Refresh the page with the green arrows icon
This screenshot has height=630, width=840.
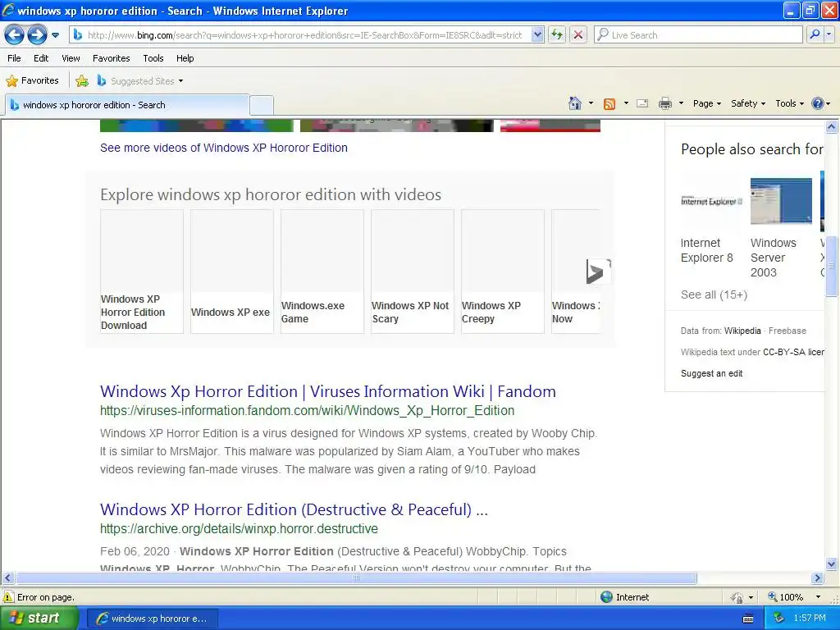point(557,35)
